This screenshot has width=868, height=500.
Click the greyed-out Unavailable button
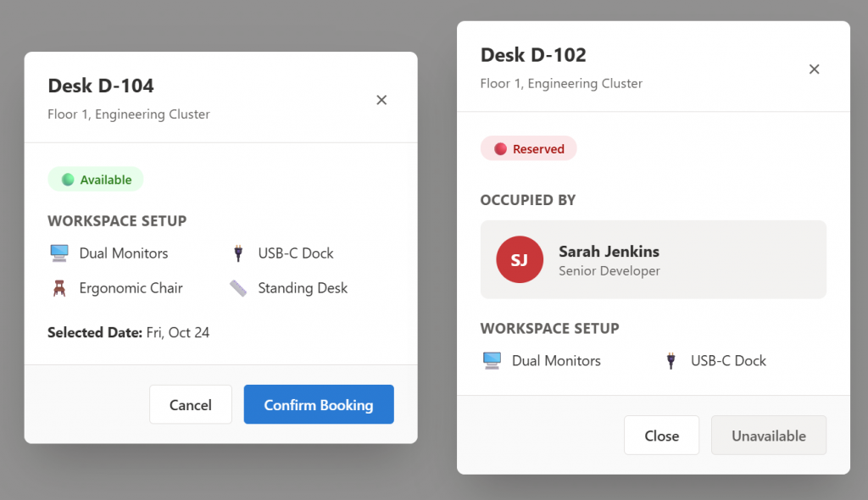(768, 436)
